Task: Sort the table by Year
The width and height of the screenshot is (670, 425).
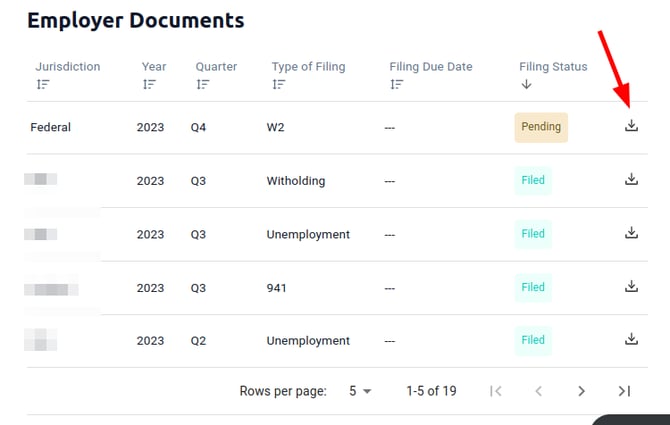Action: point(149,85)
